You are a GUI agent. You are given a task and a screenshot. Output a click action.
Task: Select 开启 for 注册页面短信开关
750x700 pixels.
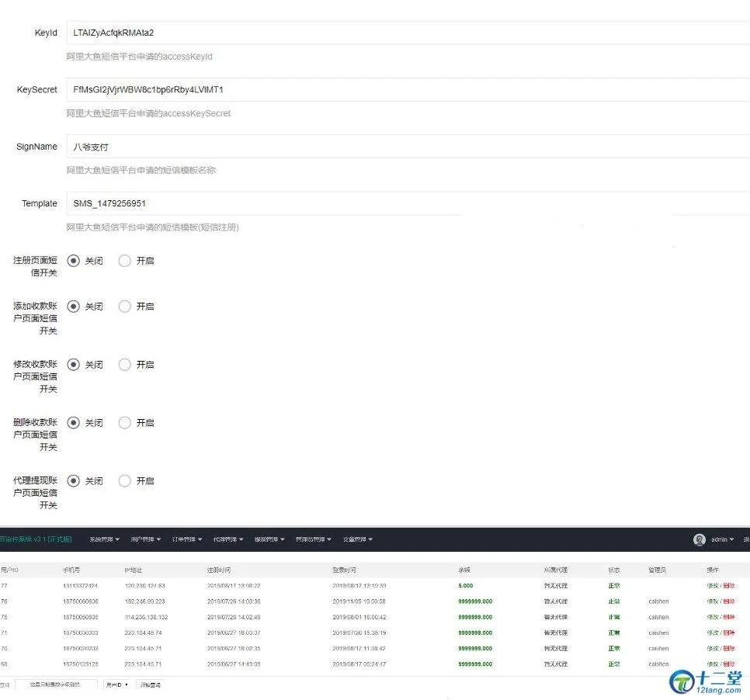pyautogui.click(x=124, y=261)
